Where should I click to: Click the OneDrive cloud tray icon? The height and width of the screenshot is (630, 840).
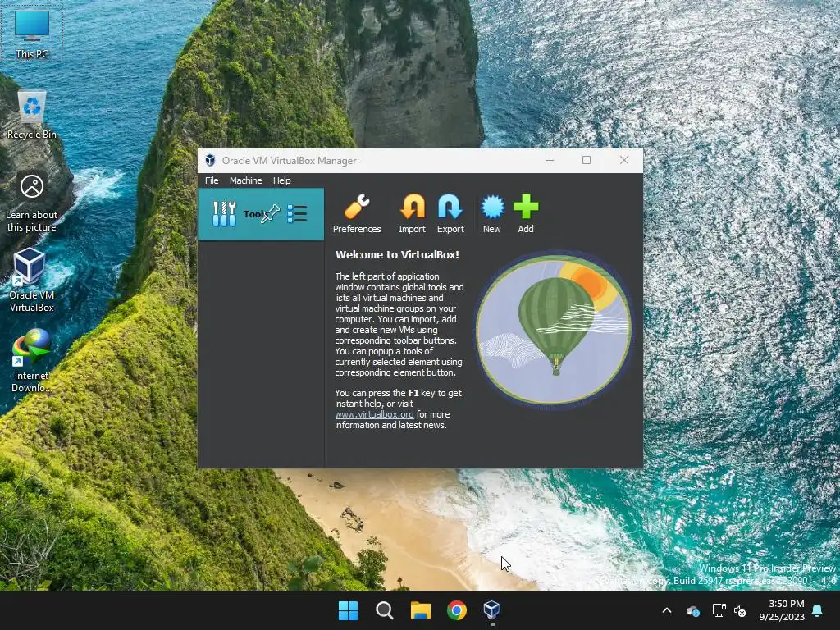point(692,610)
